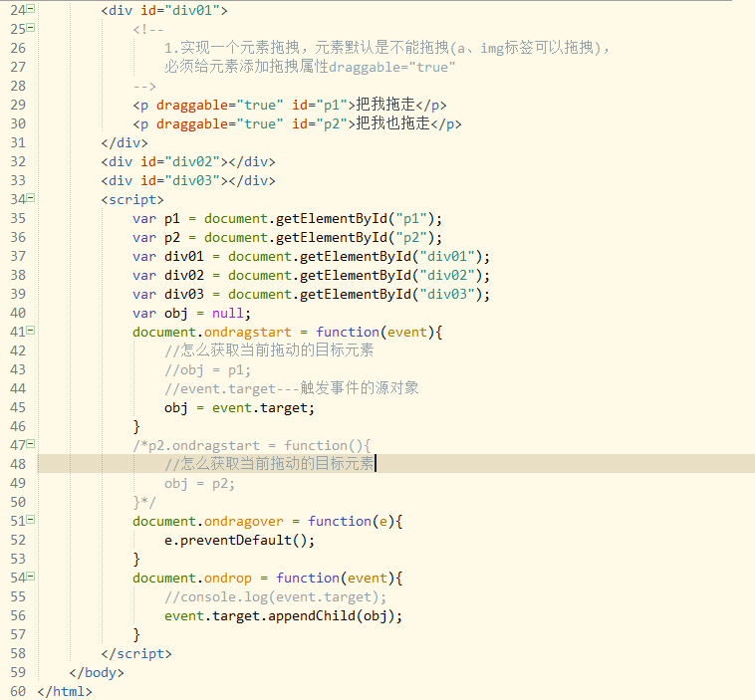Click the comment mentioning draggable="true" on line 27
Screen dimensions: 755x700
(x=310, y=67)
